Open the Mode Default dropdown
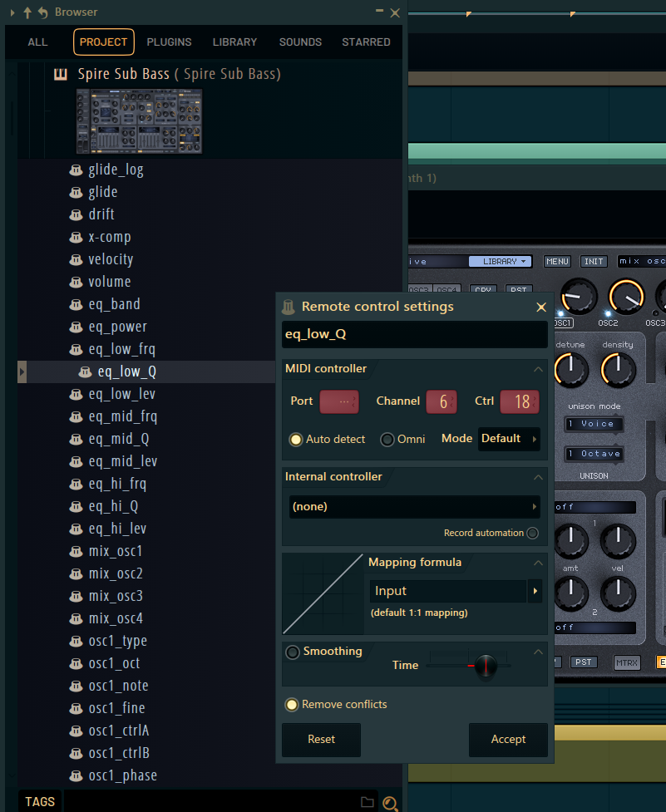Screen dimensions: 666x812 [509, 439]
